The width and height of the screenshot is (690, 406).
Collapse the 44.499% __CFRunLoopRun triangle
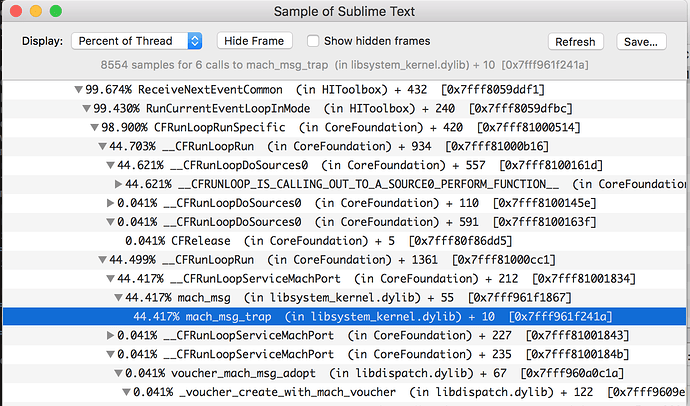pyautogui.click(x=102, y=260)
